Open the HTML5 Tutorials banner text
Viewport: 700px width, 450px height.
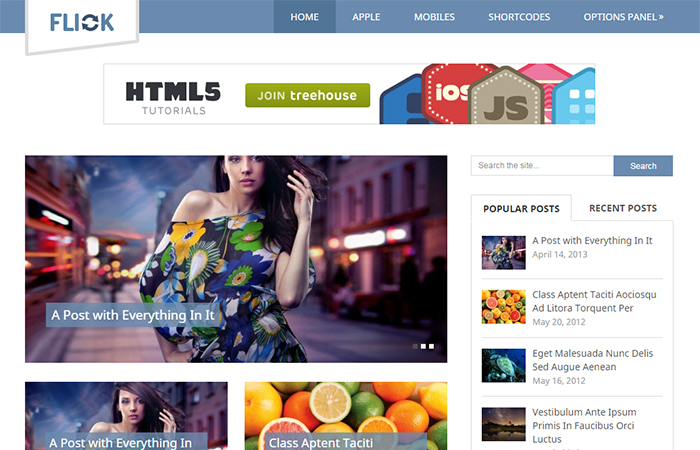[x=173, y=98]
